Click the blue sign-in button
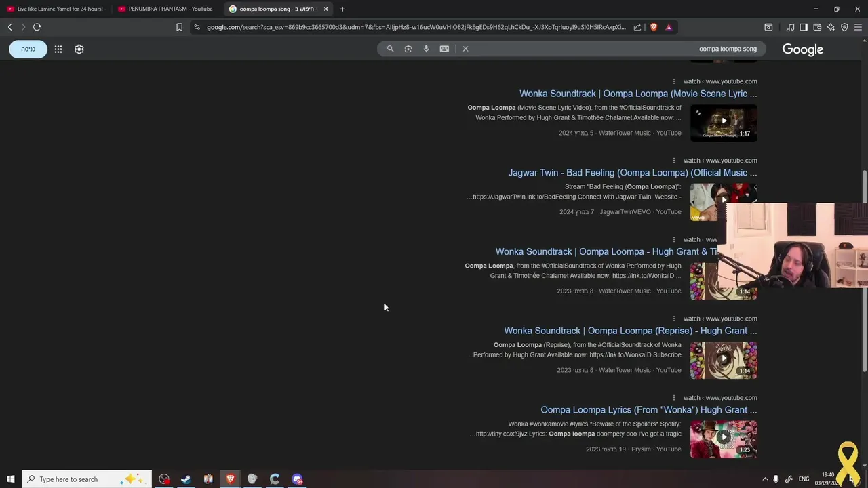Screen dimensions: 868x488 pos(28,49)
